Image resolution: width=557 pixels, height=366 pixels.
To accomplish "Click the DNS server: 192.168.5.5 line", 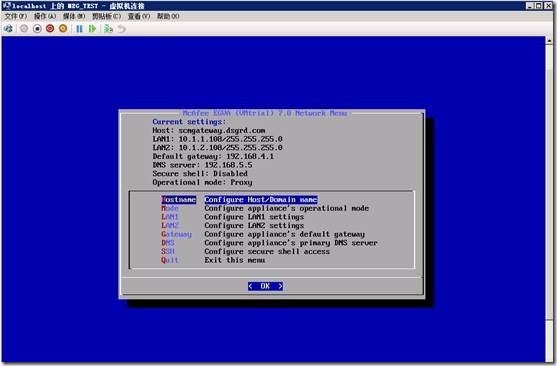I will click(202, 165).
